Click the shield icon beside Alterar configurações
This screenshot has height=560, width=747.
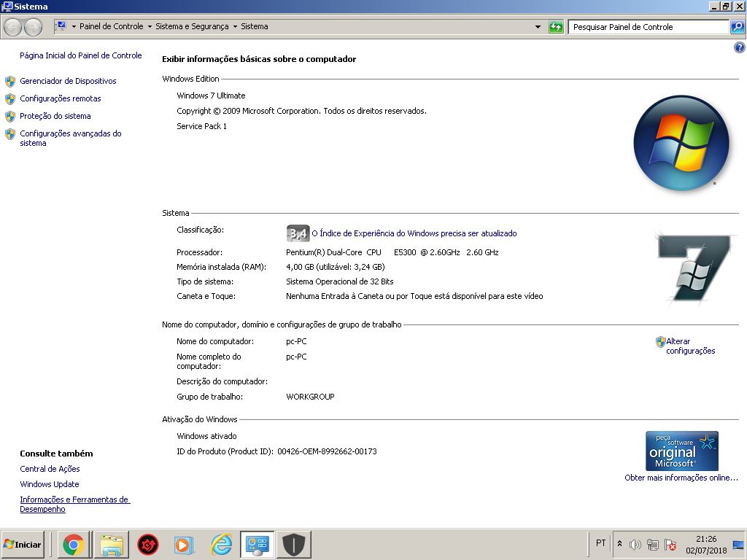point(660,342)
